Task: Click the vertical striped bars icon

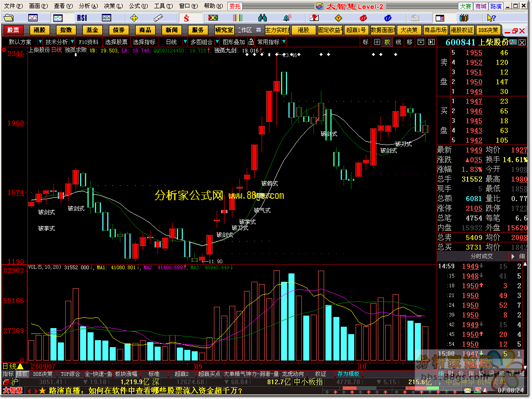Action: coord(238,18)
